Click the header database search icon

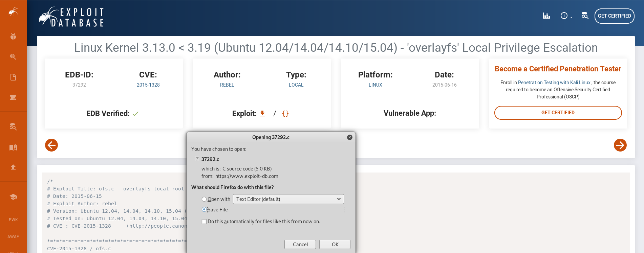(x=585, y=16)
